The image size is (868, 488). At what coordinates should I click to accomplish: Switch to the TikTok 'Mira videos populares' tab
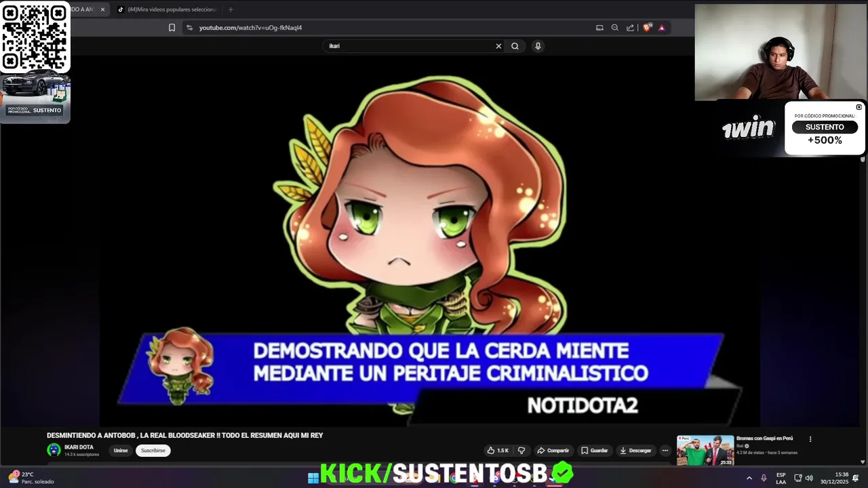click(x=167, y=9)
